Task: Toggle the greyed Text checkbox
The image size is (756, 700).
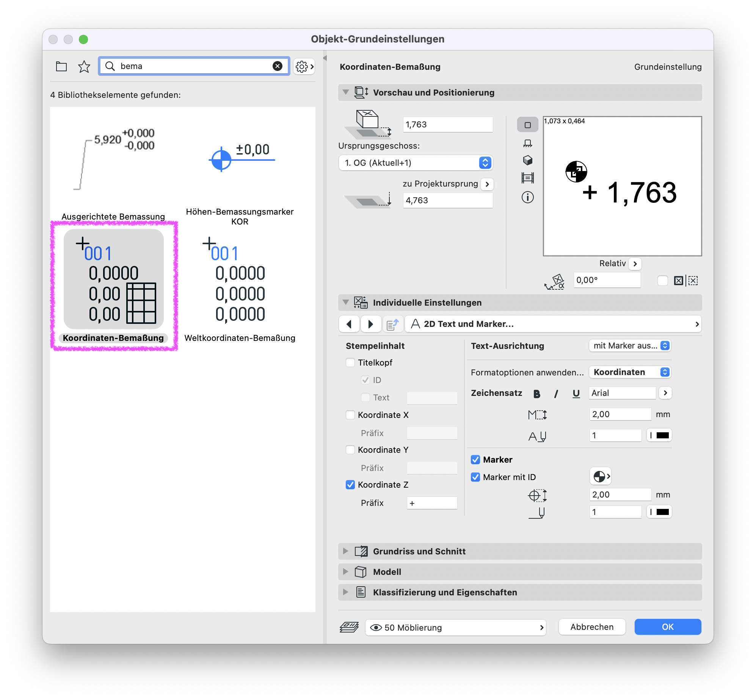Action: pyautogui.click(x=365, y=397)
